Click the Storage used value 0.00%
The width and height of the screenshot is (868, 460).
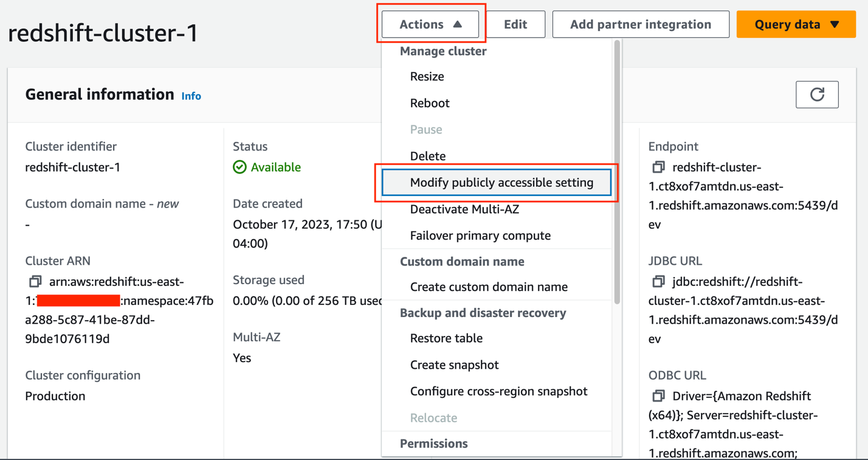[x=308, y=301]
